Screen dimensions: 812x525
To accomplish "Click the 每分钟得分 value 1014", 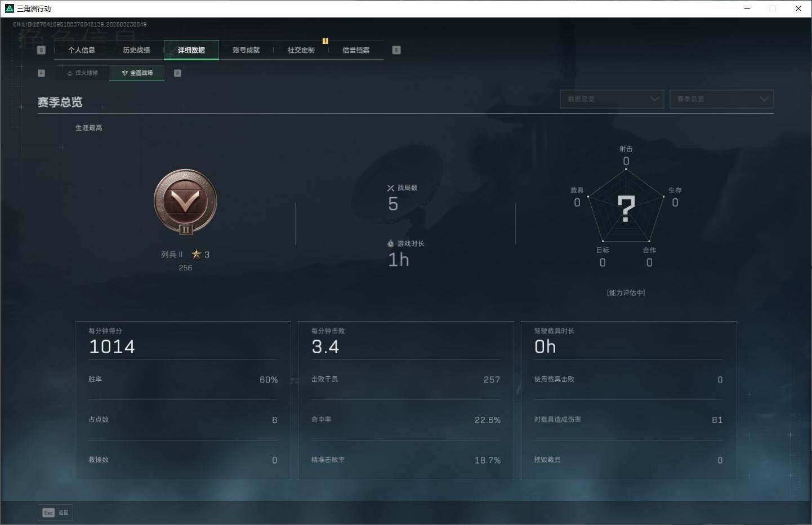I will coord(112,346).
